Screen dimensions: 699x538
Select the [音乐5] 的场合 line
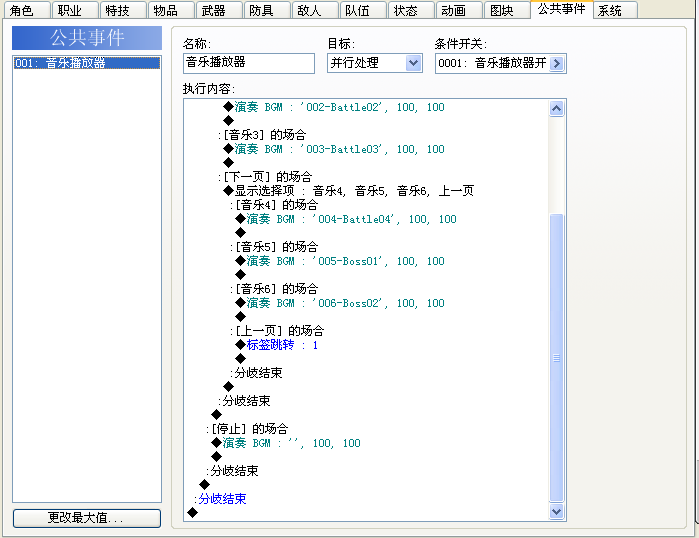click(274, 247)
